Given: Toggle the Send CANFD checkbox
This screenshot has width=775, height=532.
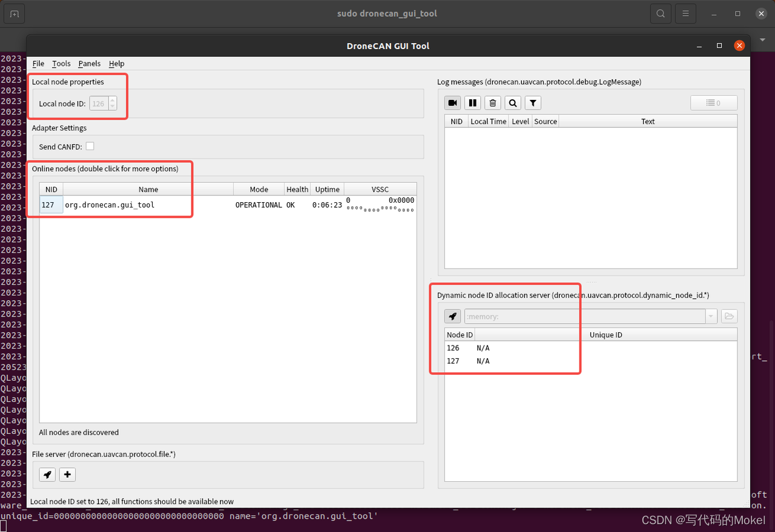Looking at the screenshot, I should [90, 146].
